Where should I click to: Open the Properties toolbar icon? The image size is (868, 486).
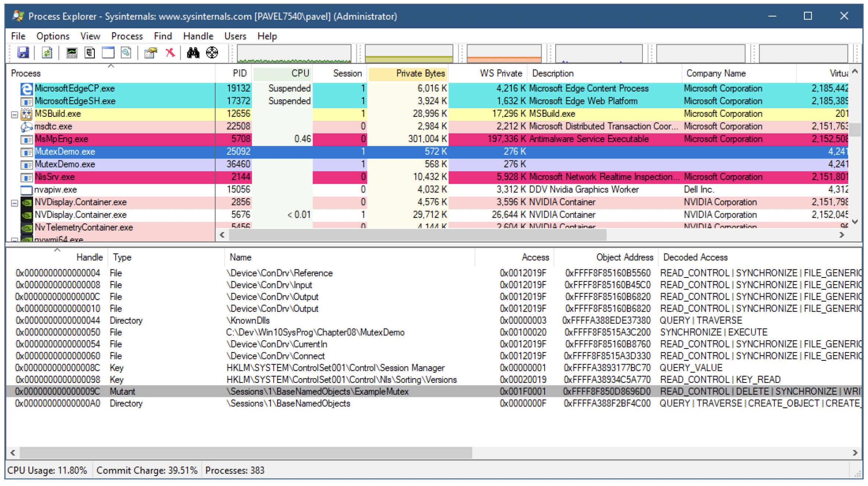[x=151, y=53]
